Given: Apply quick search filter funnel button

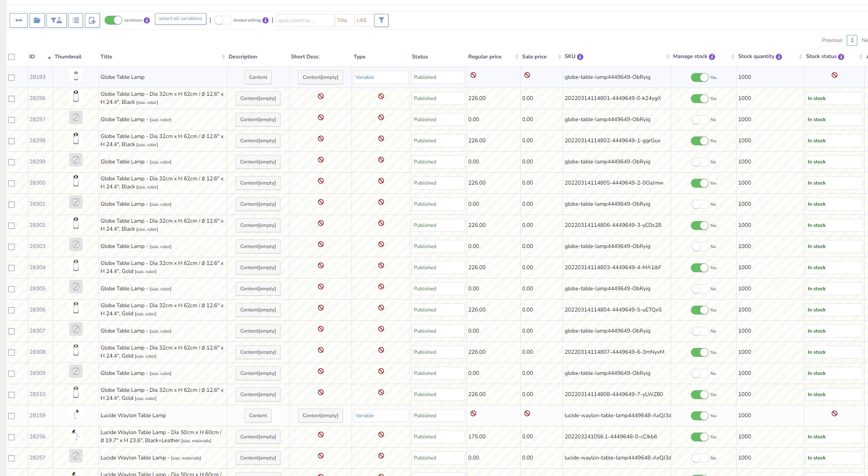Looking at the screenshot, I should (x=381, y=20).
